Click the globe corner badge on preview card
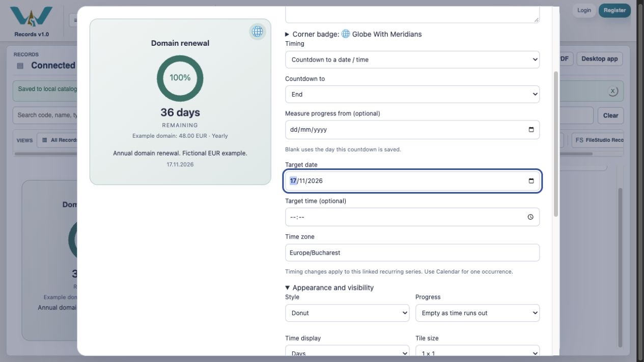644x362 pixels. click(x=258, y=32)
